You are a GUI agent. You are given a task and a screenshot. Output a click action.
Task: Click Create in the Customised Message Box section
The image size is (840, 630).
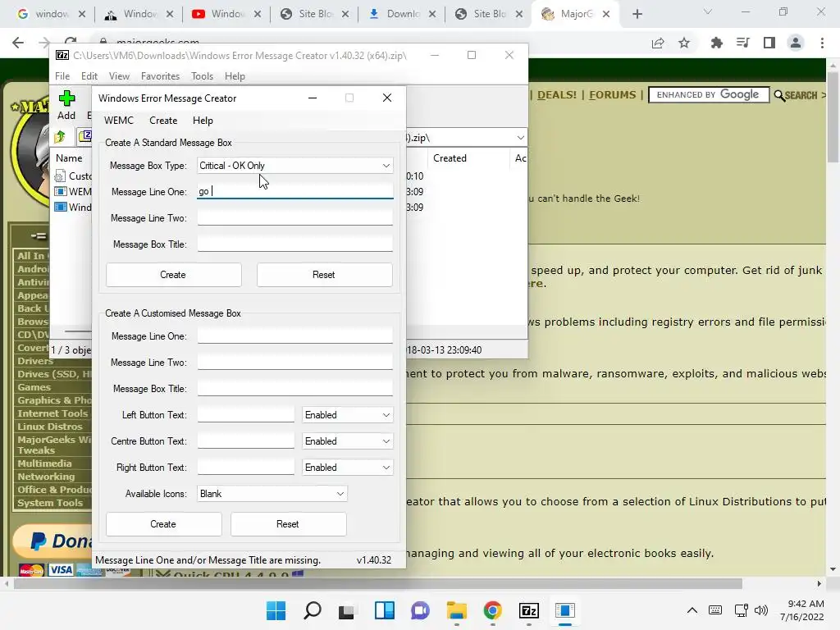[x=163, y=524]
